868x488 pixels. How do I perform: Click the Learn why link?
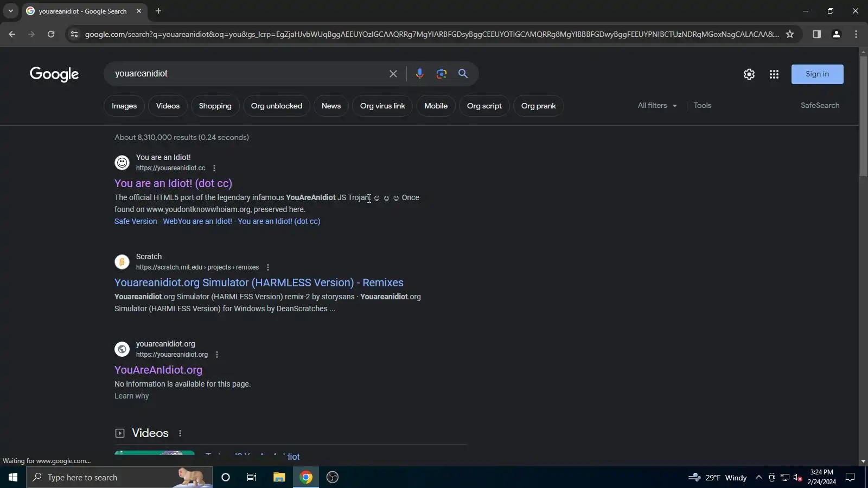tap(131, 396)
